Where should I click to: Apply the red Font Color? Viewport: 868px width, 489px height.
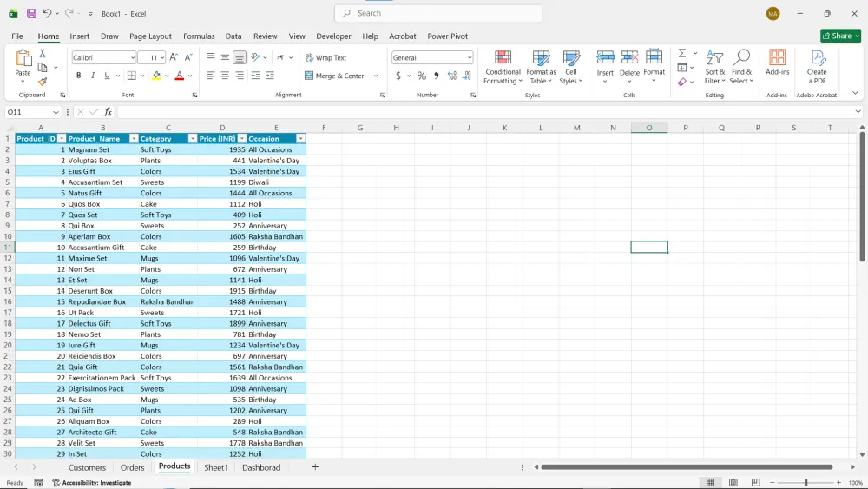180,76
